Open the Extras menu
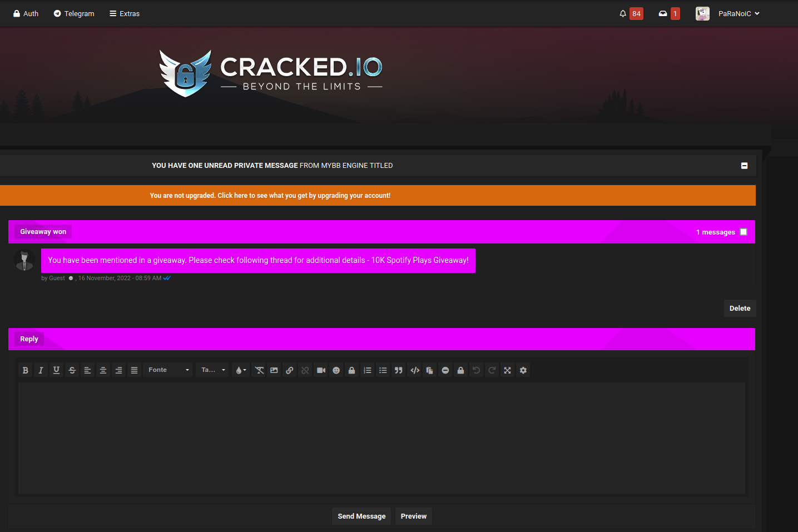 pyautogui.click(x=125, y=13)
